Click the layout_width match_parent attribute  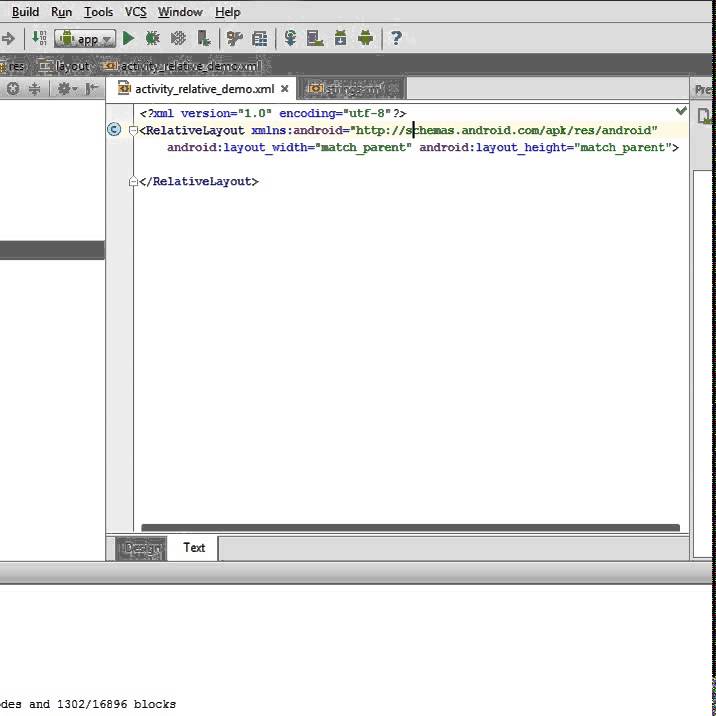click(x=290, y=147)
